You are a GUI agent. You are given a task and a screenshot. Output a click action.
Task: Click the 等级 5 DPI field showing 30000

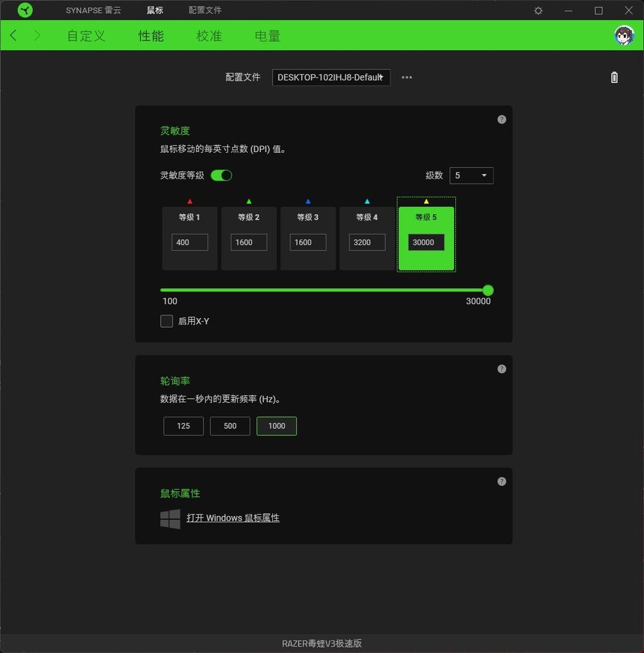[x=426, y=242]
